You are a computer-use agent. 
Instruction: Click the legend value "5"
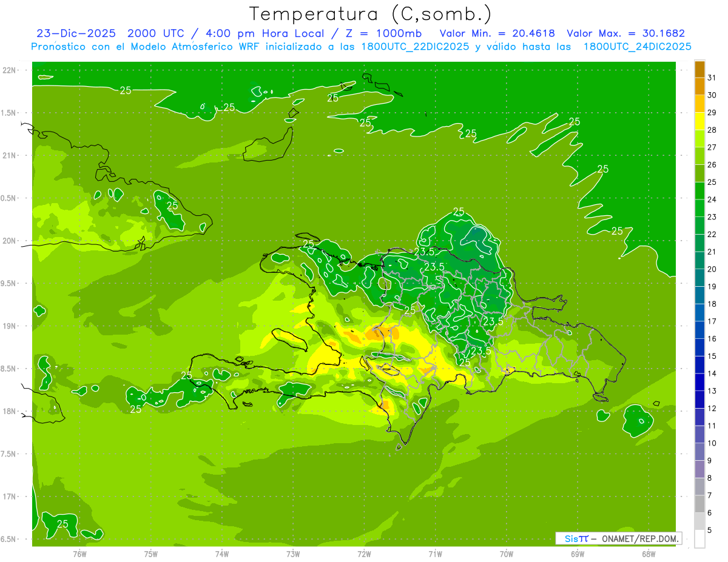click(x=710, y=530)
